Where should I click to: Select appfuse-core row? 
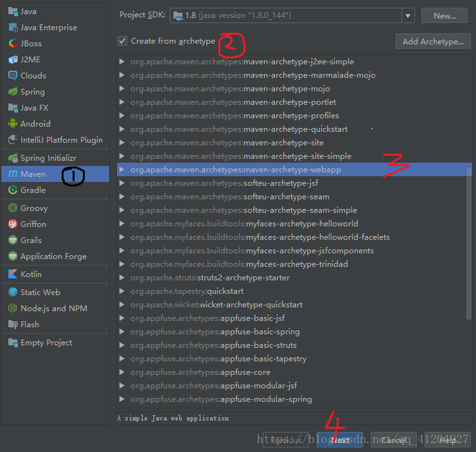click(x=294, y=372)
